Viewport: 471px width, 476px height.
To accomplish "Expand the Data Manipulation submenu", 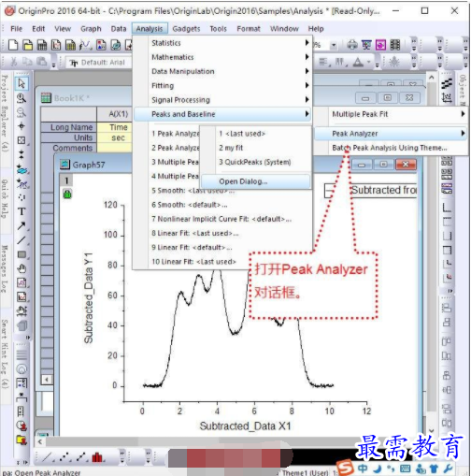I will [x=221, y=71].
